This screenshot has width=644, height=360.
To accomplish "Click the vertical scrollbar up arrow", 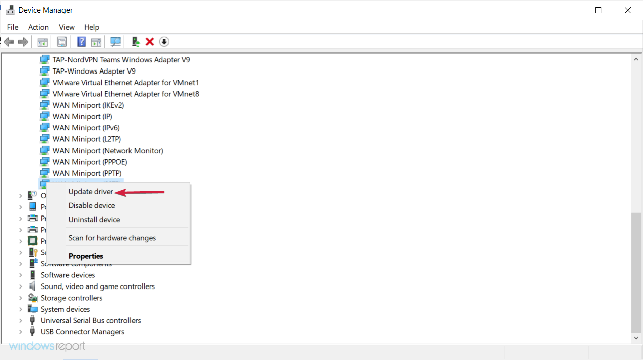I will point(637,59).
